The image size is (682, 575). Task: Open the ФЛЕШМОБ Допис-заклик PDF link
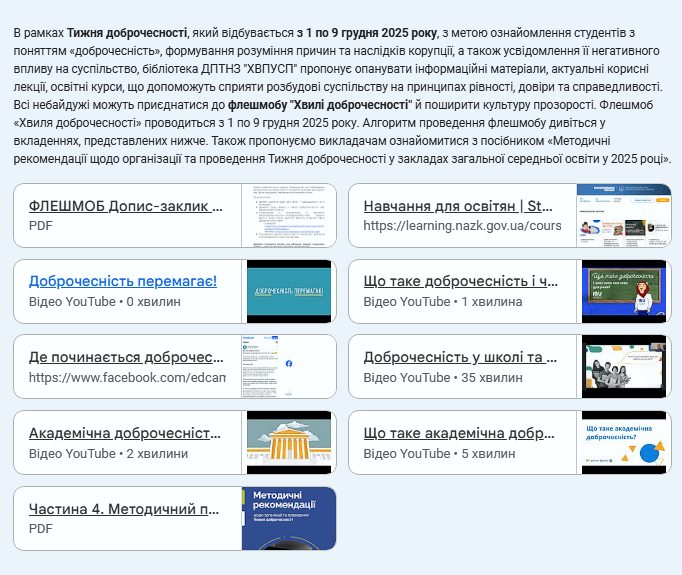pos(125,206)
